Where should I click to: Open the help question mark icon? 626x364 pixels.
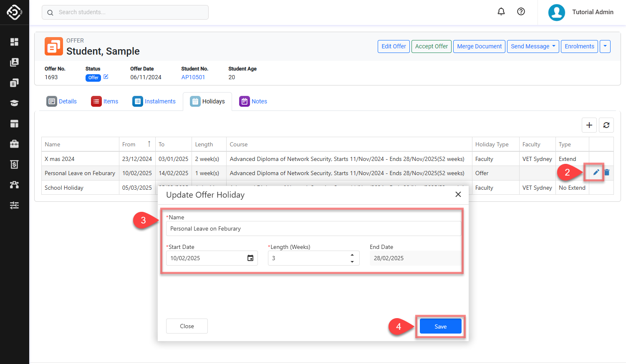pos(521,12)
